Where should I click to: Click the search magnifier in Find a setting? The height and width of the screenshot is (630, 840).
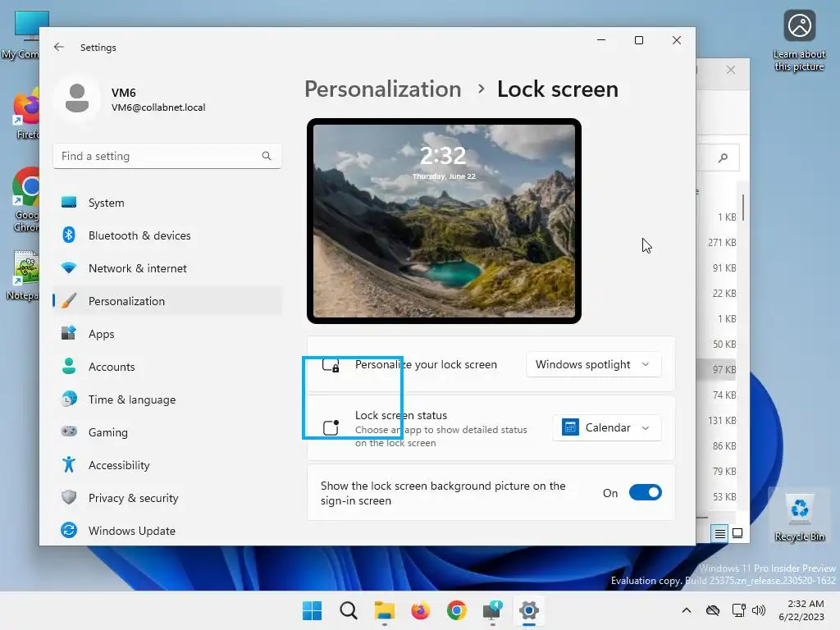[x=267, y=156]
